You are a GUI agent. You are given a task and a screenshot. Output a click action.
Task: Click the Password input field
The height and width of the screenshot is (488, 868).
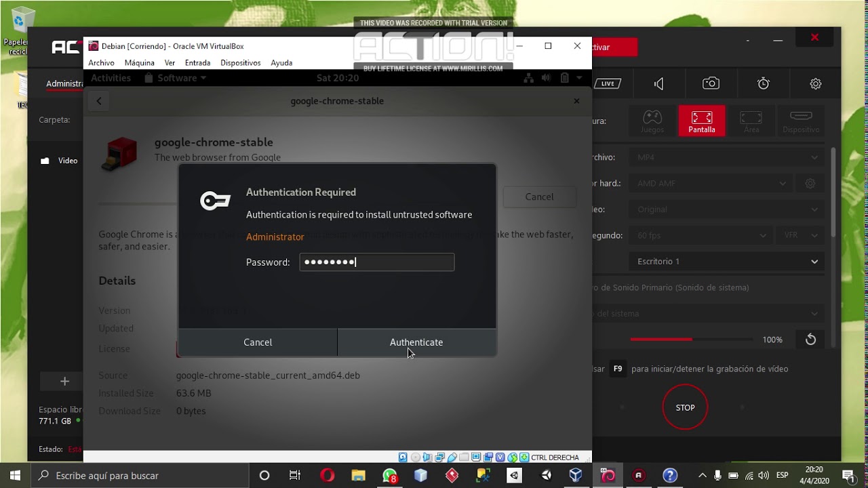pyautogui.click(x=377, y=262)
